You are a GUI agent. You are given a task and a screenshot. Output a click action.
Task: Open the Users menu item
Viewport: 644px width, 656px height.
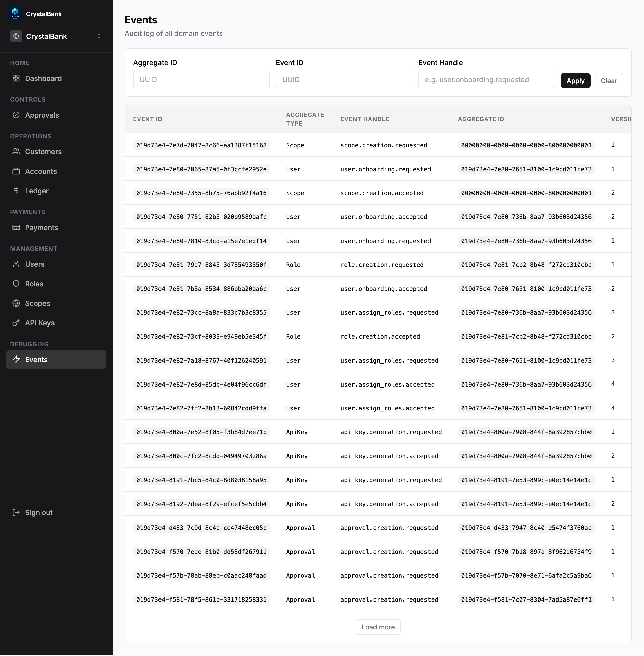click(34, 264)
